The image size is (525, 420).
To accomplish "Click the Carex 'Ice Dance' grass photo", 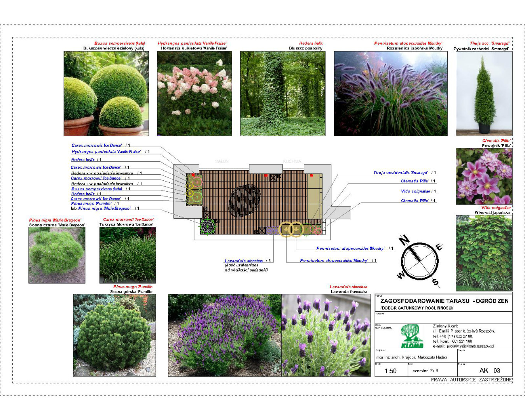I will tap(128, 255).
